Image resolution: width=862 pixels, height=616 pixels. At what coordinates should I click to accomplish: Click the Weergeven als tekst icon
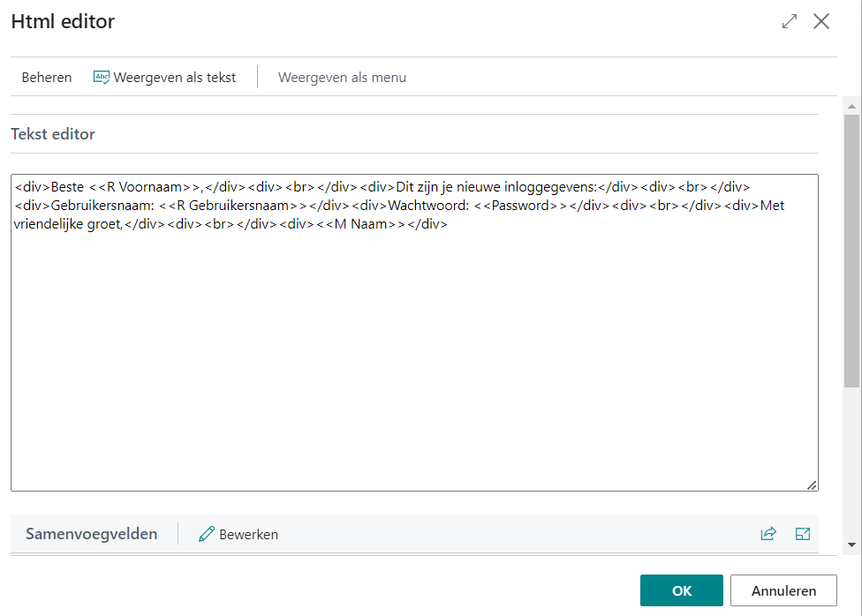pyautogui.click(x=102, y=78)
